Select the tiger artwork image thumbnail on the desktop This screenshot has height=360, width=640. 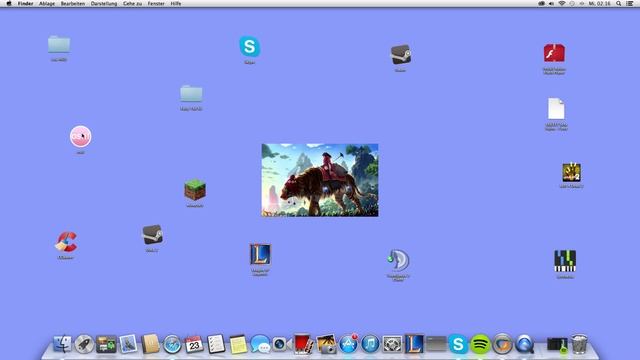[320, 180]
